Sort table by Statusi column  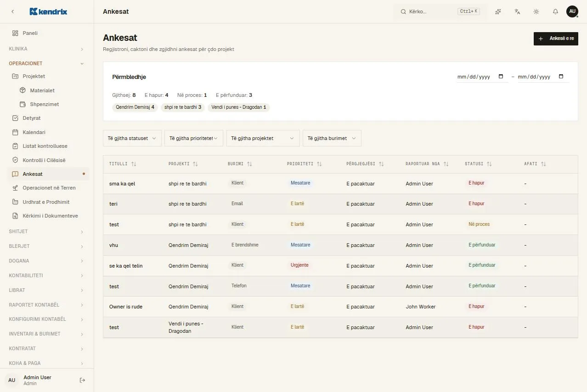tap(478, 164)
